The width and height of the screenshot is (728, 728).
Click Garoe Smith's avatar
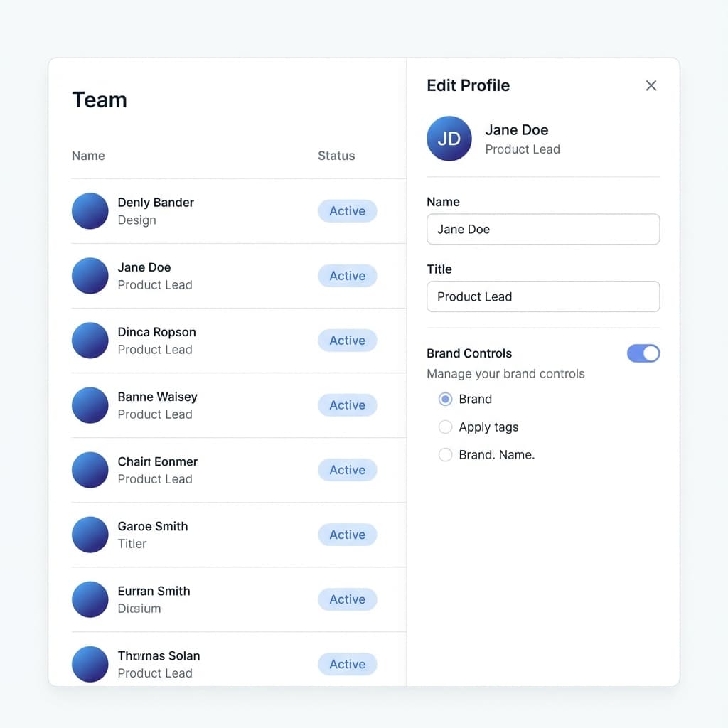click(90, 534)
